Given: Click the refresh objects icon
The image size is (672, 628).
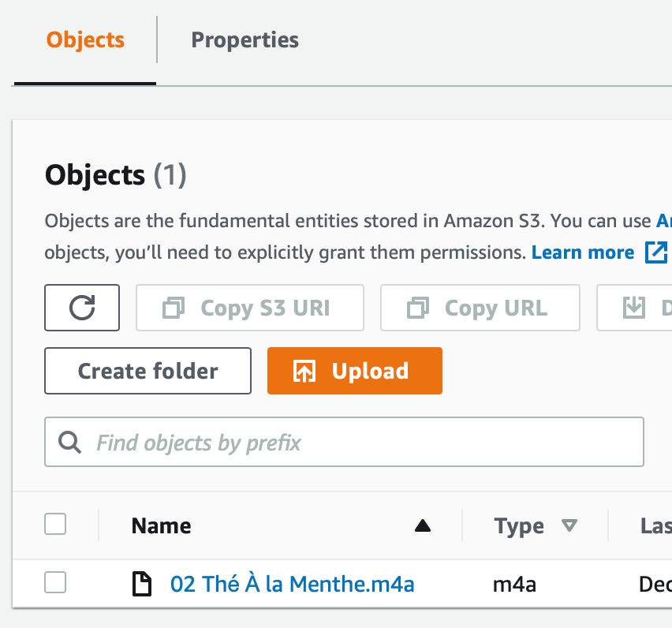Looking at the screenshot, I should pos(81,308).
